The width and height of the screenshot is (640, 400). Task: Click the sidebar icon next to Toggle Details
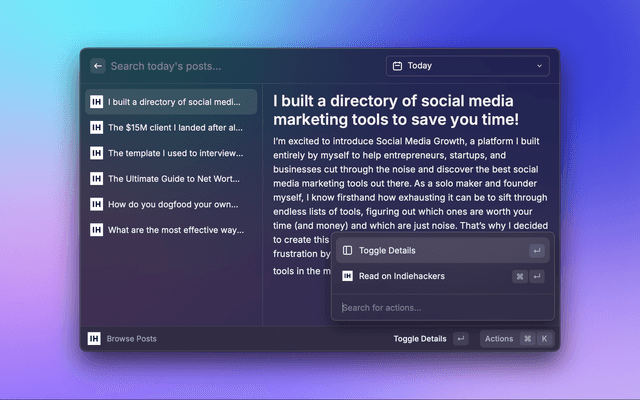click(347, 250)
